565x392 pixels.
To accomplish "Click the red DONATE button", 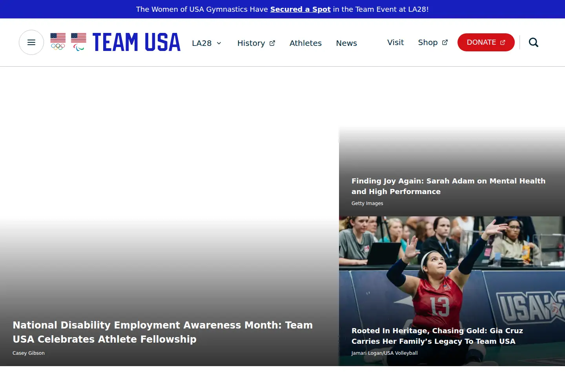I will tap(486, 42).
